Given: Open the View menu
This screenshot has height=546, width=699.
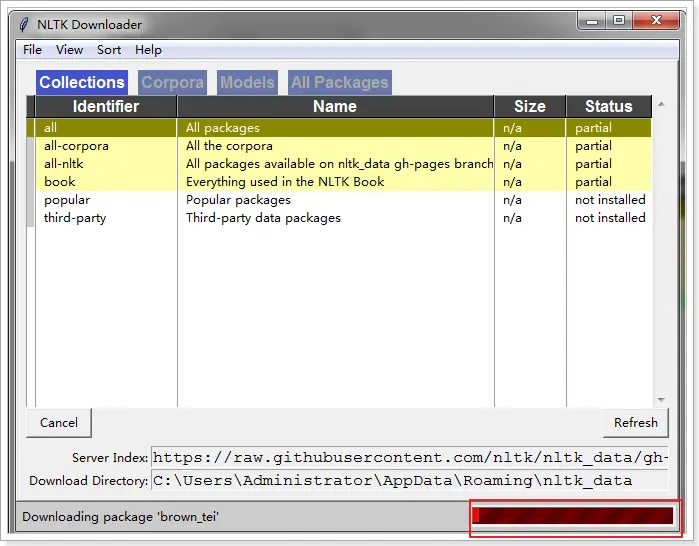Looking at the screenshot, I should [70, 50].
